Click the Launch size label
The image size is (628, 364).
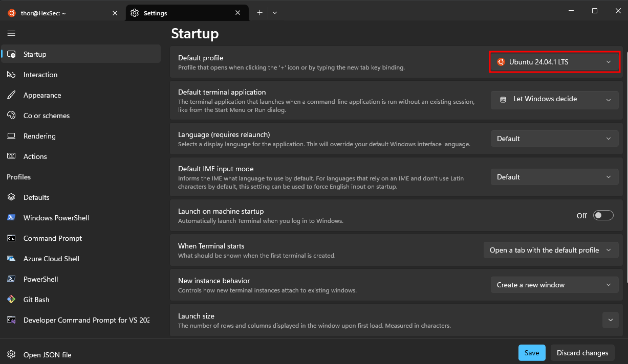pos(196,316)
